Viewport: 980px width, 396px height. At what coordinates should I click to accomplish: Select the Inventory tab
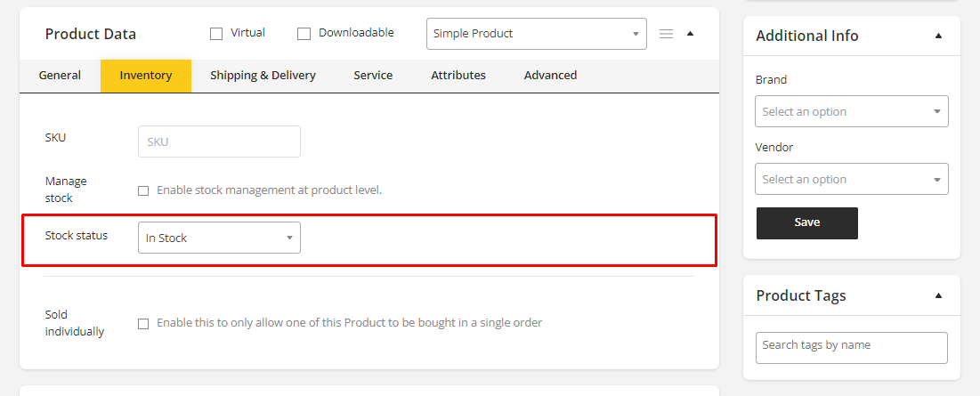pyautogui.click(x=146, y=76)
